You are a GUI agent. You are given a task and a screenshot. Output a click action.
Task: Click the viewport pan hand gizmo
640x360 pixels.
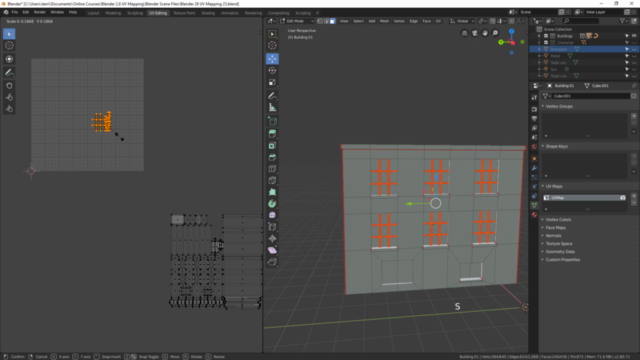tap(485, 33)
